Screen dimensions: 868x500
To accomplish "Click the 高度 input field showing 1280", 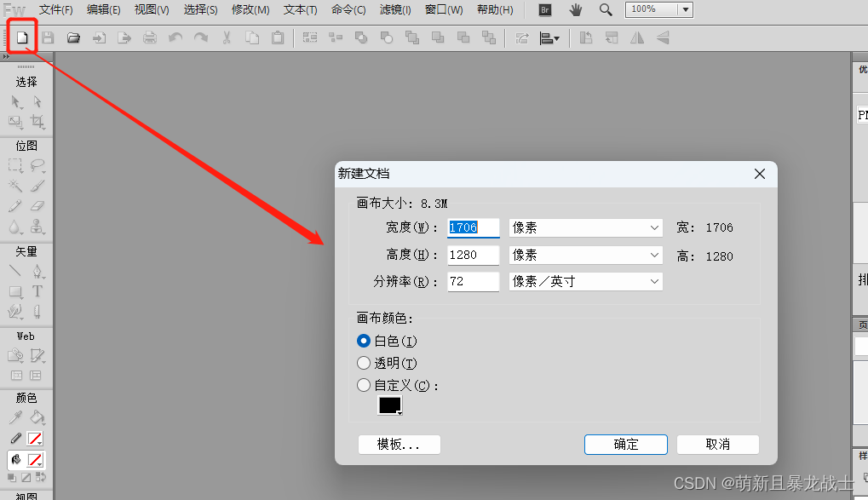I will pyautogui.click(x=474, y=255).
